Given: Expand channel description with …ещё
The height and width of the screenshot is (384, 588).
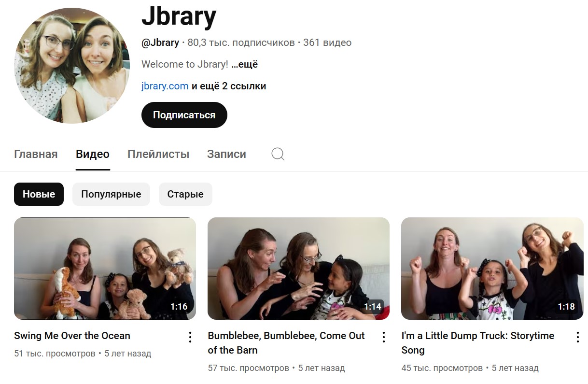Looking at the screenshot, I should click(244, 64).
